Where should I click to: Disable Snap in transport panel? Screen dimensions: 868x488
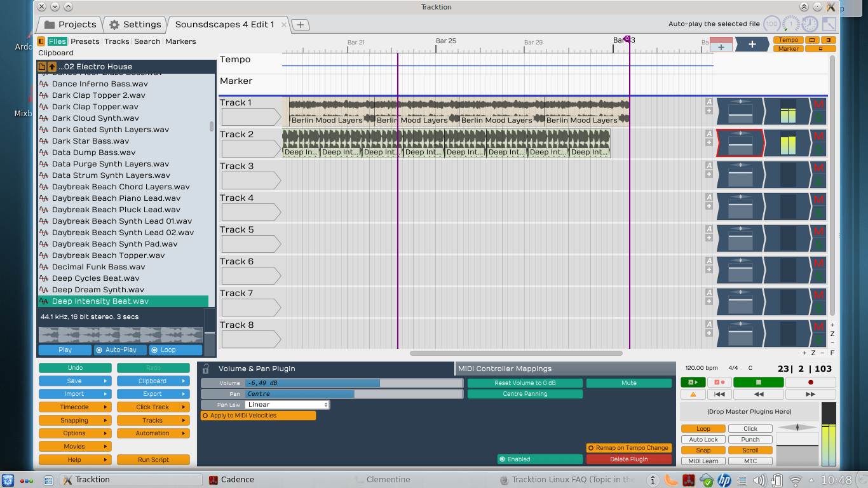click(703, 451)
